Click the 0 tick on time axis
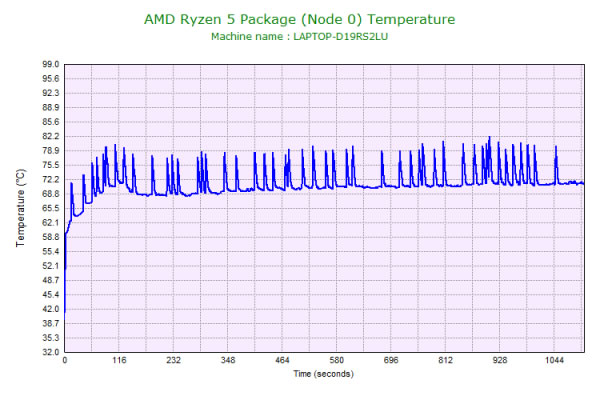 pos(65,360)
